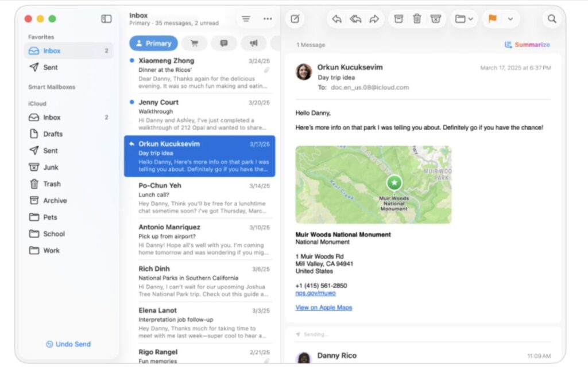
Task: Open the Work folder
Action: click(69, 250)
